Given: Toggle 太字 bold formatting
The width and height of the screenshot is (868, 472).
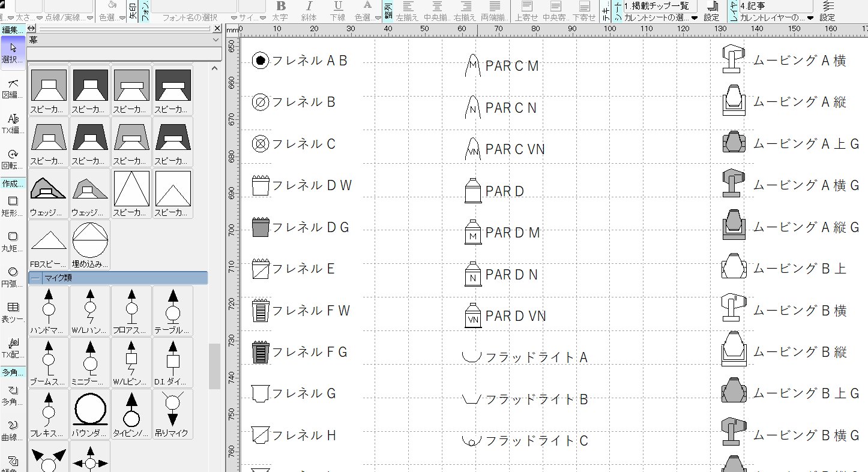Looking at the screenshot, I should point(280,11).
